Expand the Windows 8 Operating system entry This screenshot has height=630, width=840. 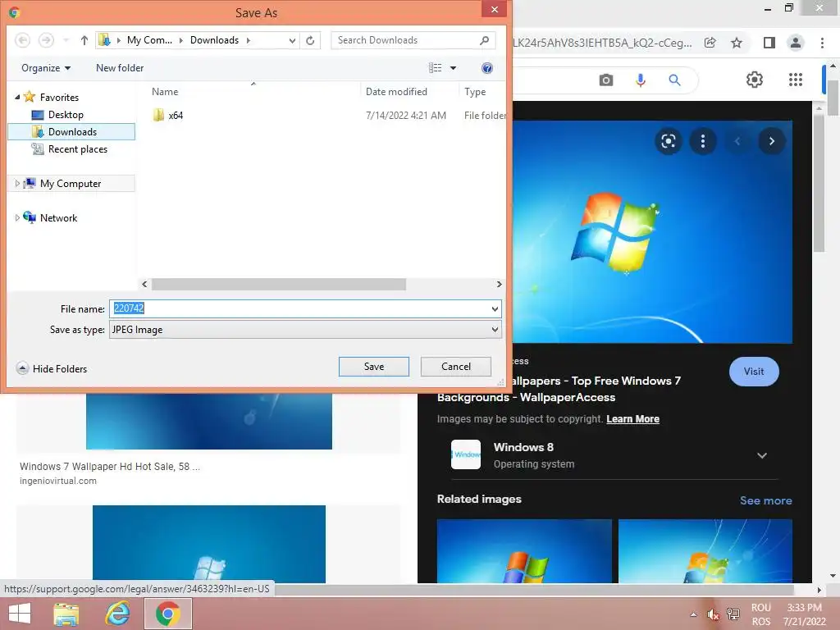762,455
